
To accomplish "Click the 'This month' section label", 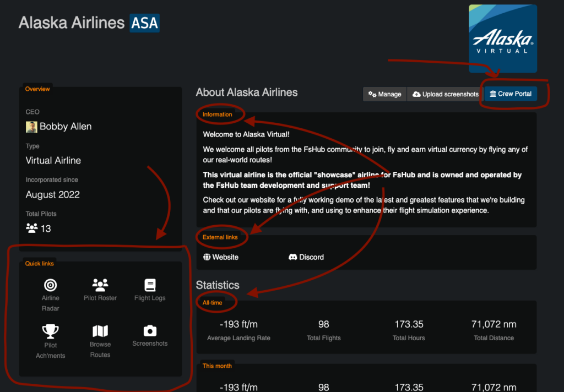I will [217, 366].
